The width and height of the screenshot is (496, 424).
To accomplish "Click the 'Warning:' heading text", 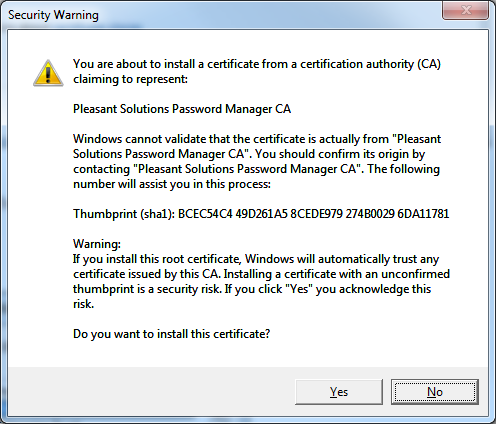I will click(x=97, y=244).
